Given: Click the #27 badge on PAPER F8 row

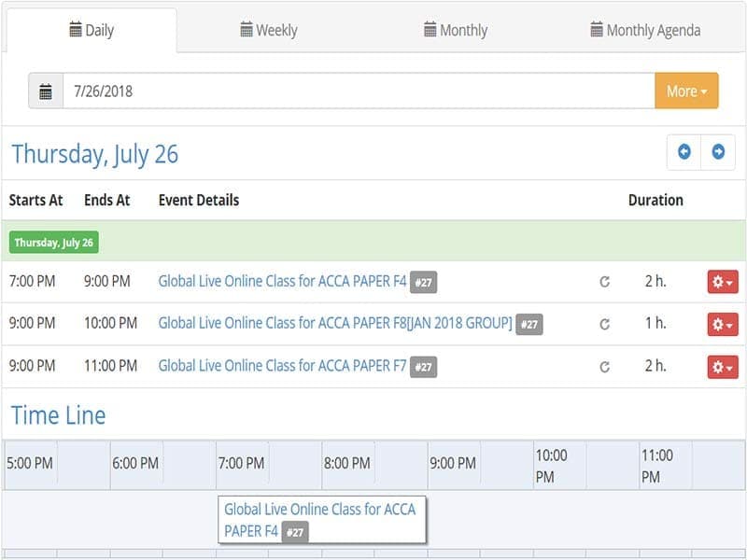Looking at the screenshot, I should 529,325.
